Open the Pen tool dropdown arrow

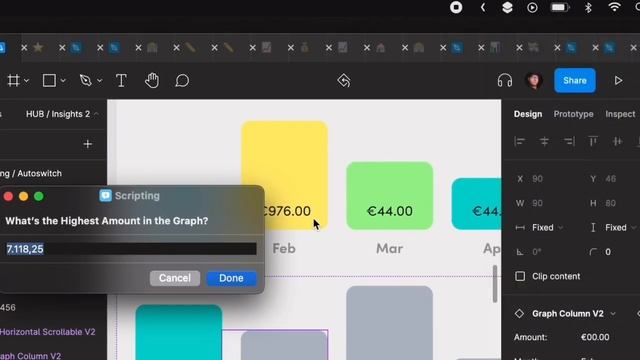100,81
